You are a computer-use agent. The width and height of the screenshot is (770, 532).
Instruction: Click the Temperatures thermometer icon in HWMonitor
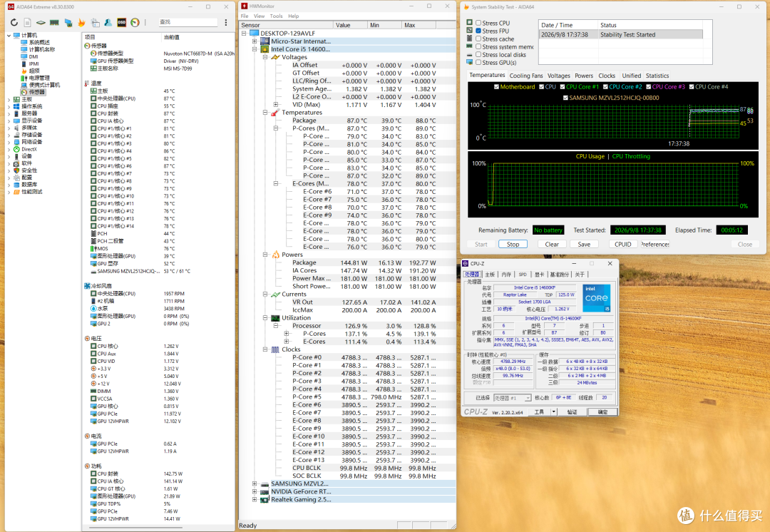pos(275,113)
